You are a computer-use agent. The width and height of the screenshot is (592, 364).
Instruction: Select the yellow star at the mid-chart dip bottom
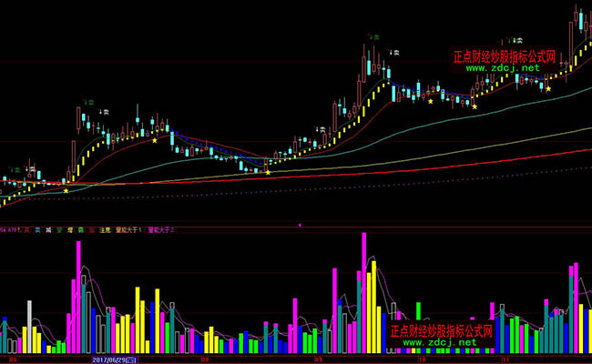(268, 171)
